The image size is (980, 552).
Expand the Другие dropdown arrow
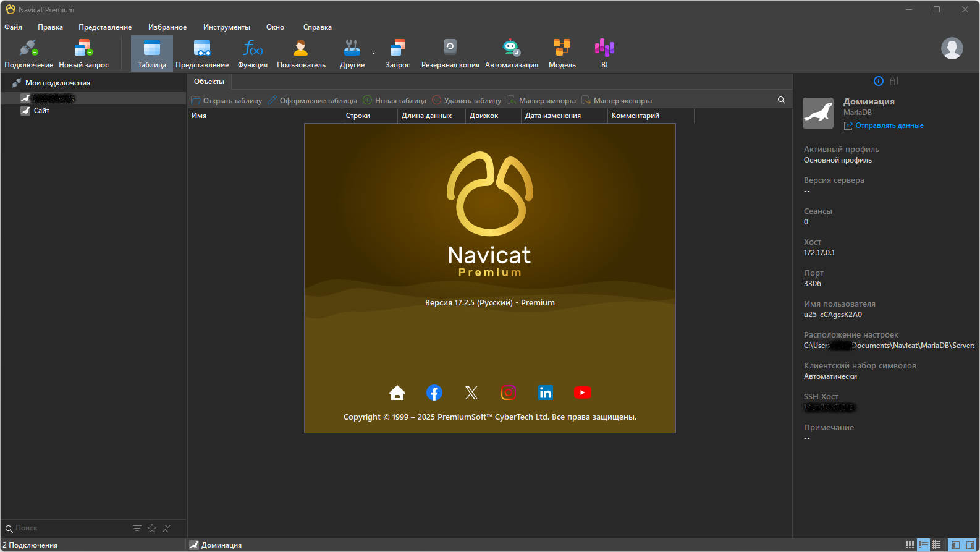[373, 53]
